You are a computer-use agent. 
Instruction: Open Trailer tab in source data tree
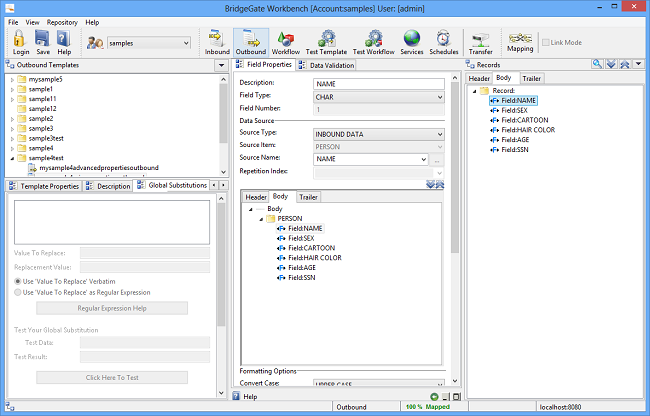click(x=308, y=197)
